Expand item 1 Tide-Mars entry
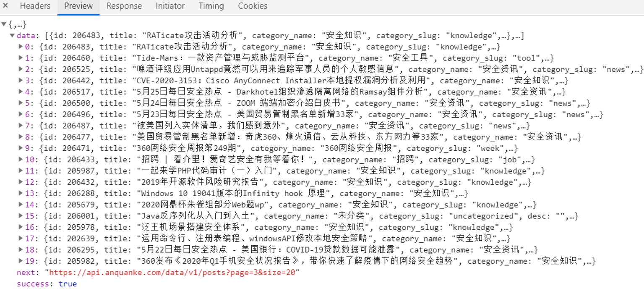Viewport: 644px width, 289px height. pyautogui.click(x=21, y=58)
